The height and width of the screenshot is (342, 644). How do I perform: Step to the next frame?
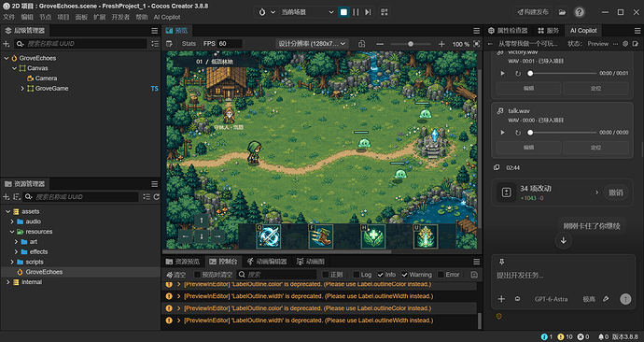[x=368, y=12]
